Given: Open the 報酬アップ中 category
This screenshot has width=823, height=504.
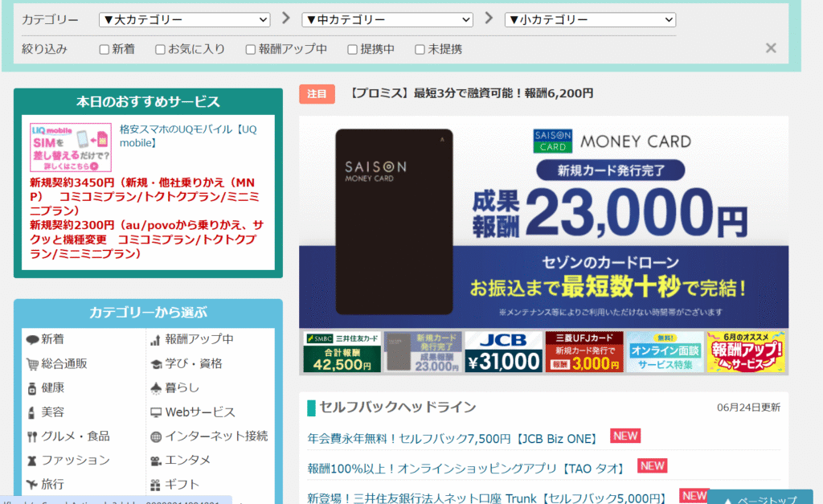Looking at the screenshot, I should click(x=199, y=340).
